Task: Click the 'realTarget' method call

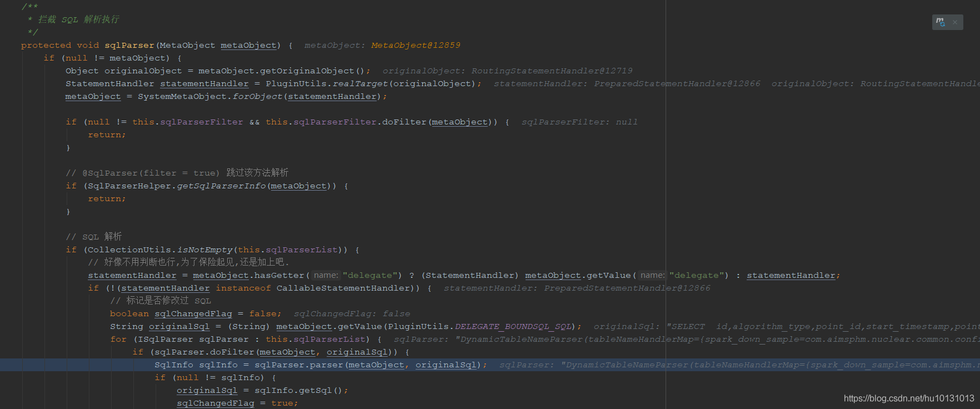Action: click(x=360, y=84)
